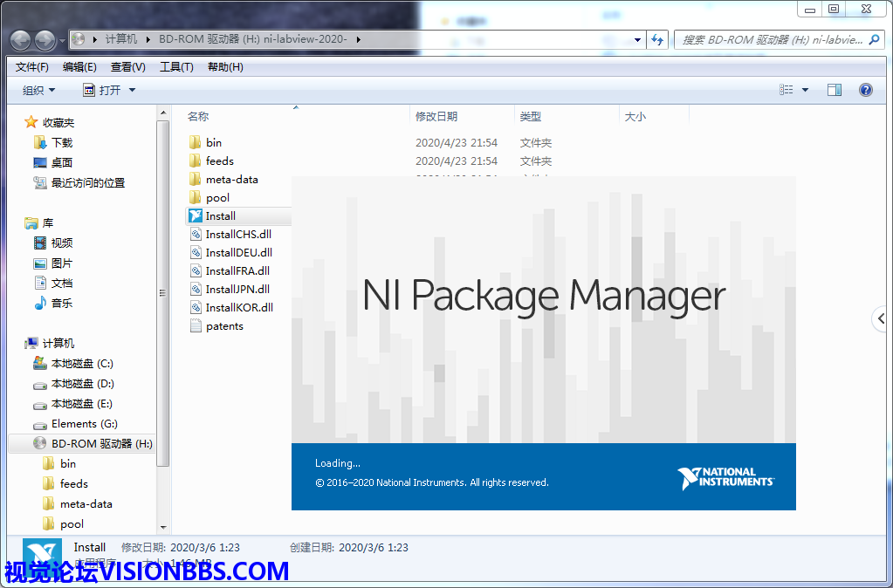Screen dimensions: 893x588
Task: Open the bin folder in file list
Action: 213,142
